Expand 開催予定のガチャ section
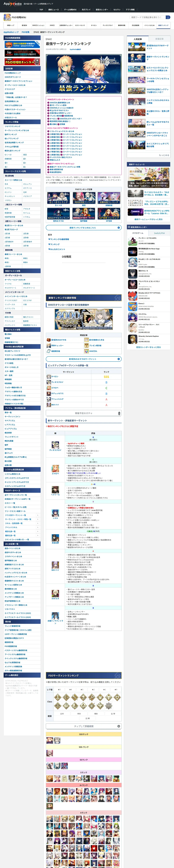 pos(84,413)
